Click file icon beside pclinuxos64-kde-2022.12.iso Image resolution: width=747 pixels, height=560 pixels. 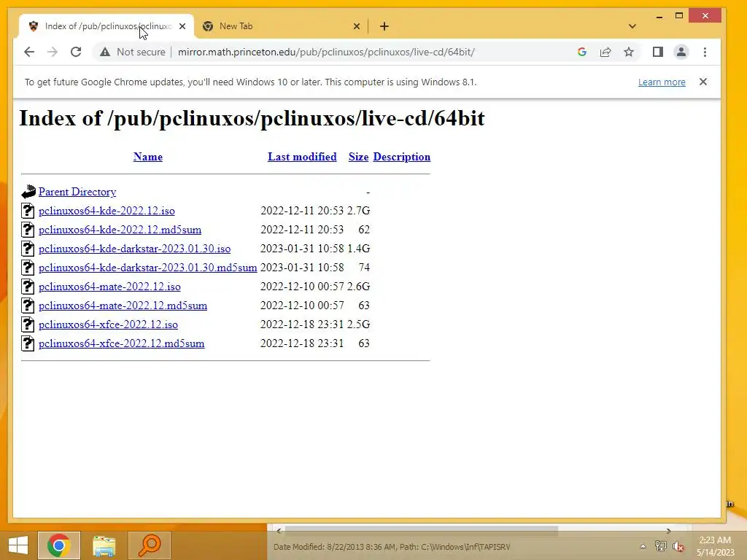pos(28,211)
